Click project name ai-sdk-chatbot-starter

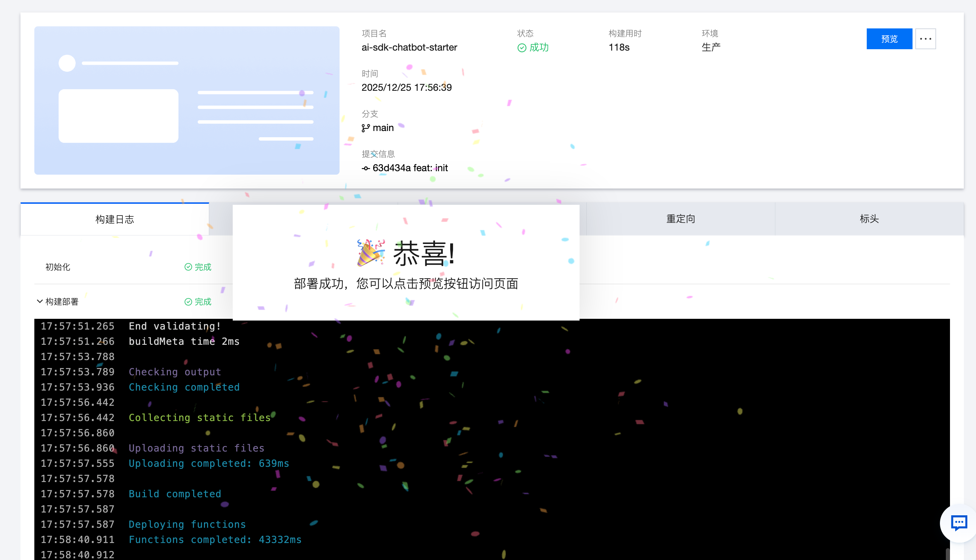pos(409,47)
